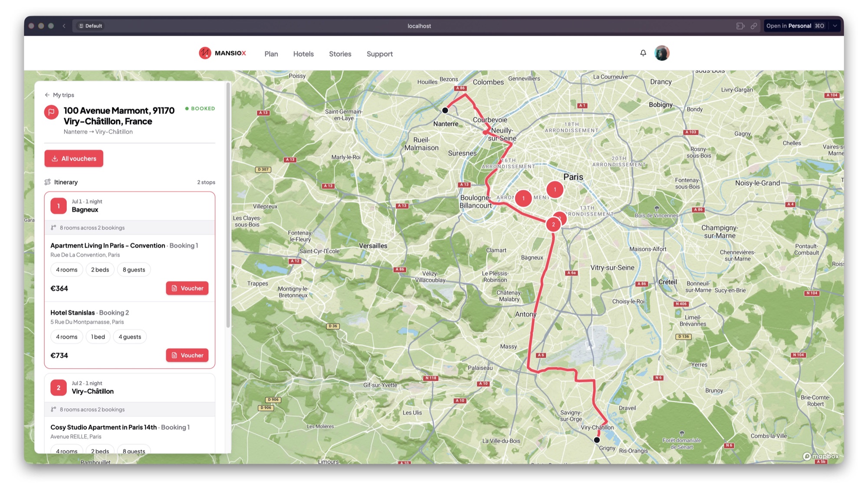The height and width of the screenshot is (496, 868).
Task: Click the browser extensions icon in title bar
Action: (740, 26)
